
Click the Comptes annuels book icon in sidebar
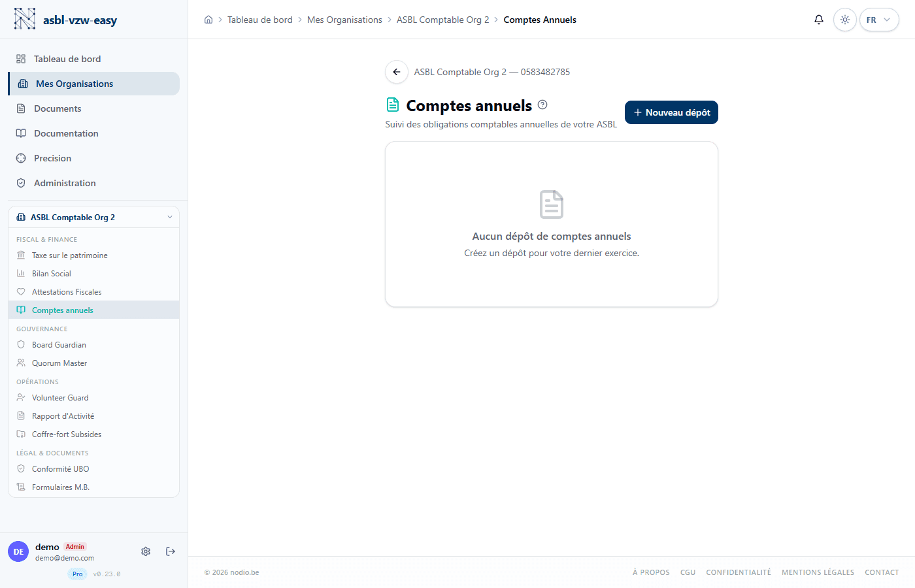21,310
